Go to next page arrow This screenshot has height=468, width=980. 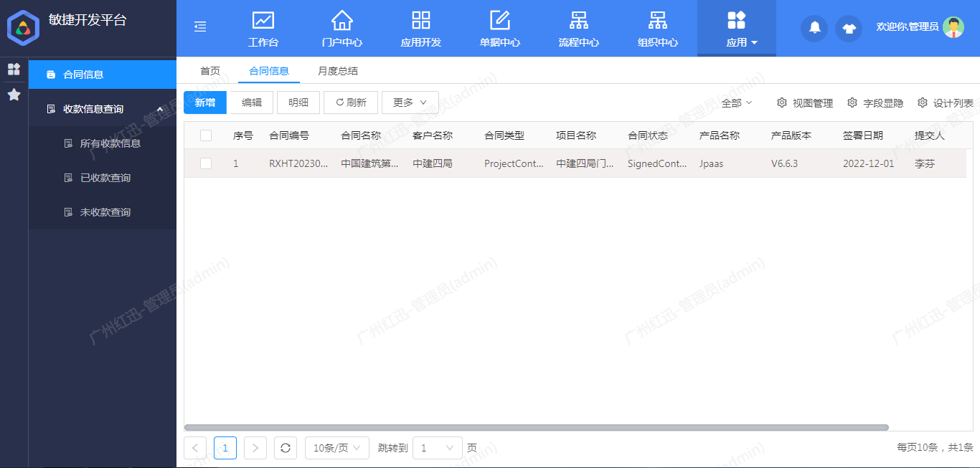tap(255, 448)
